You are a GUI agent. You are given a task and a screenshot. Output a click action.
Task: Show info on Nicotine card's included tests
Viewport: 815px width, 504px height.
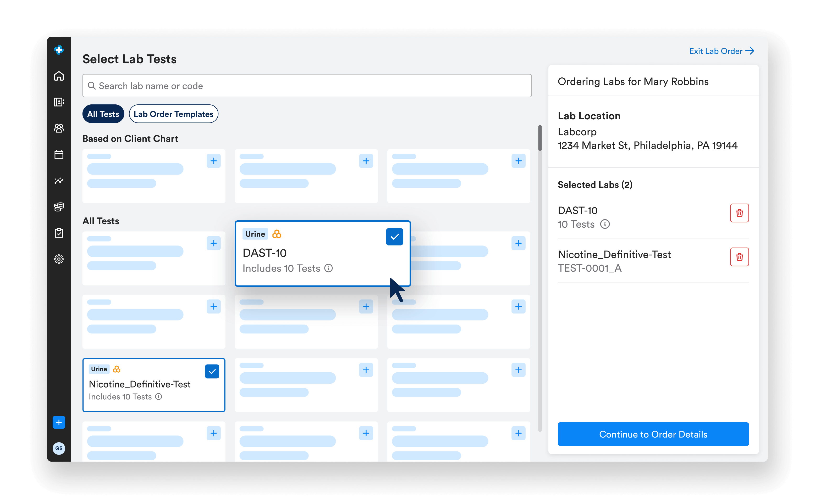(159, 397)
